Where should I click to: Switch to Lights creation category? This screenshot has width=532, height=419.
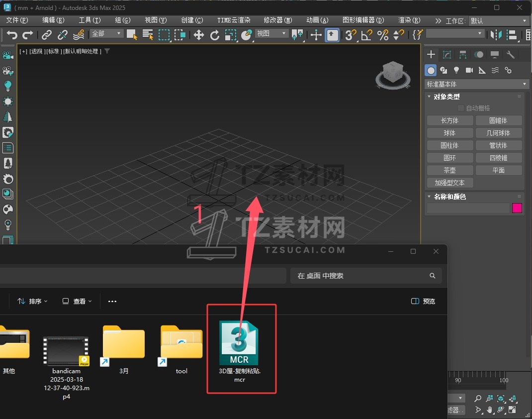456,70
